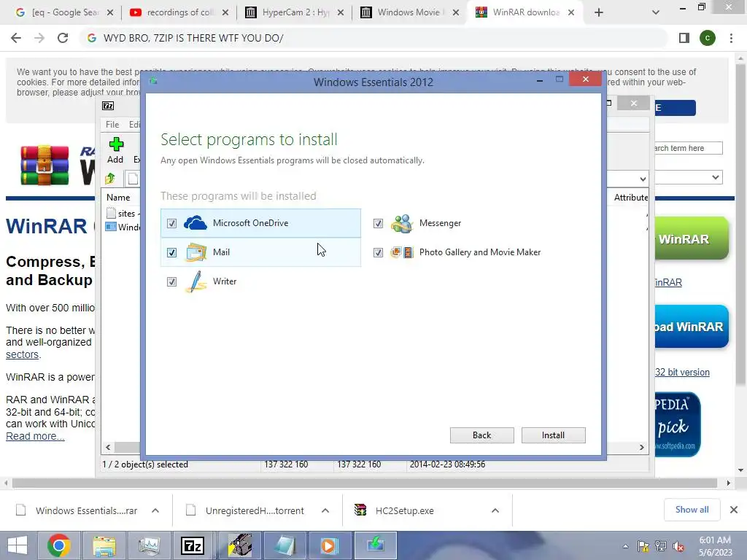The width and height of the screenshot is (747, 560).
Task: Click the Photo Gallery and Movie Maker icon
Action: [402, 252]
